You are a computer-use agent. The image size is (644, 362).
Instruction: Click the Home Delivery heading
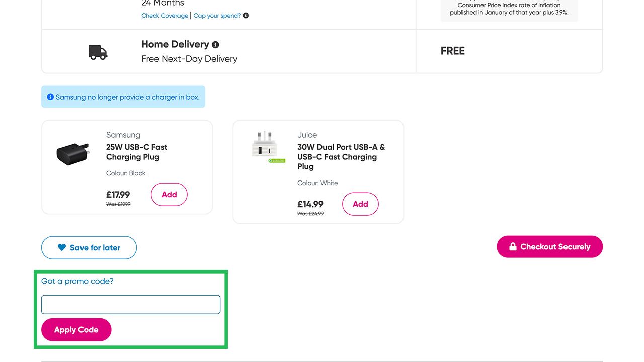[175, 44]
